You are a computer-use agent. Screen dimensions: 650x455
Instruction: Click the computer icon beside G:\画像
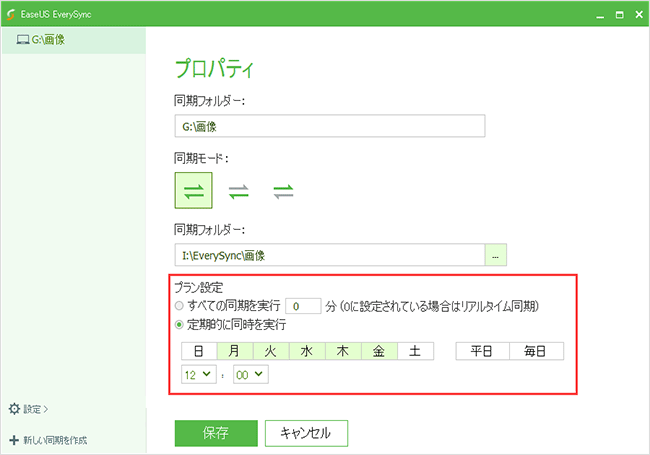pyautogui.click(x=22, y=40)
